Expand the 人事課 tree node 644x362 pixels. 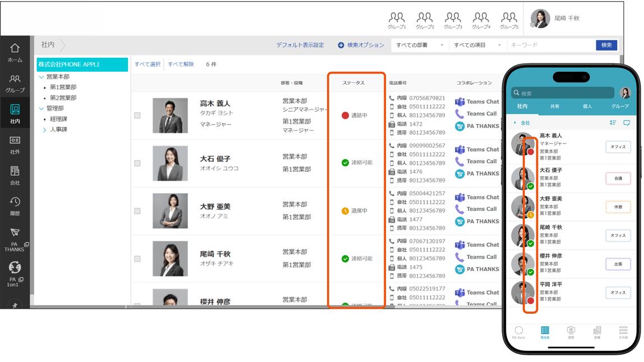pyautogui.click(x=44, y=130)
